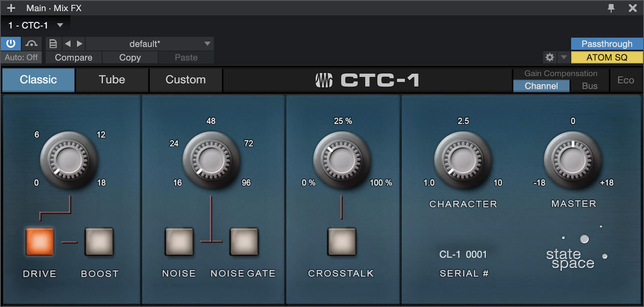Select Bus gain compensation
The width and height of the screenshot is (644, 307).
[x=590, y=86]
